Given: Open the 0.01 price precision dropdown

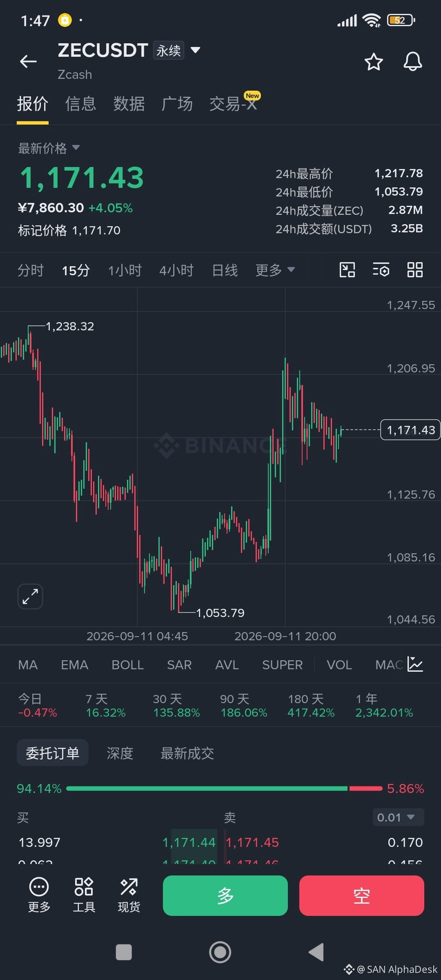Looking at the screenshot, I should point(398,817).
